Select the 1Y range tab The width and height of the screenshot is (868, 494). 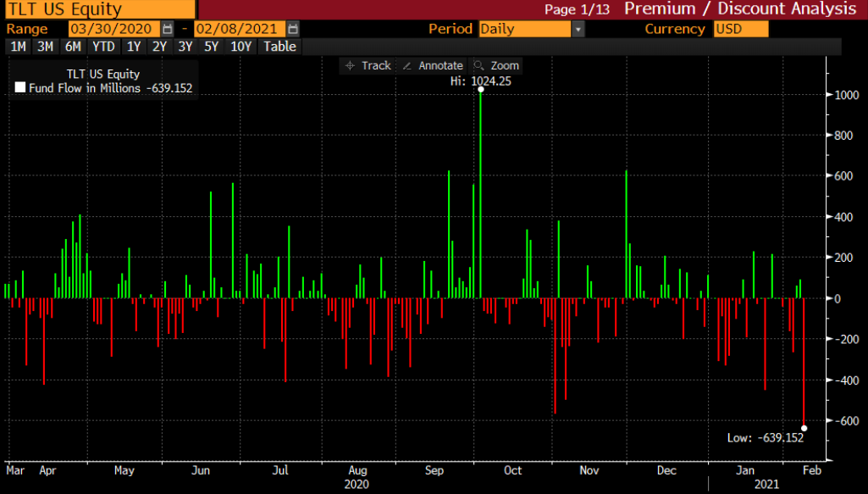(134, 47)
